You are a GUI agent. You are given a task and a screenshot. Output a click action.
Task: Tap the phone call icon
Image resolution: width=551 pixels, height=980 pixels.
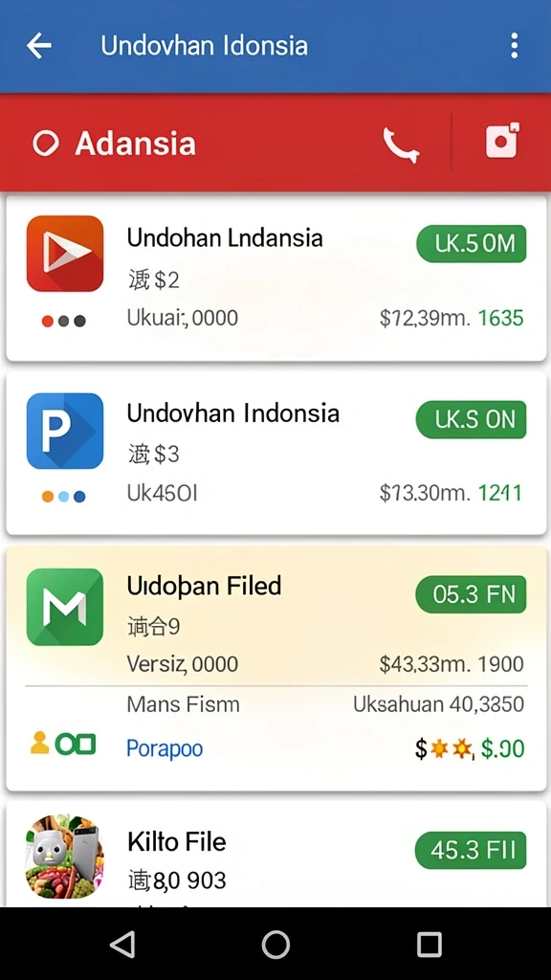[401, 145]
